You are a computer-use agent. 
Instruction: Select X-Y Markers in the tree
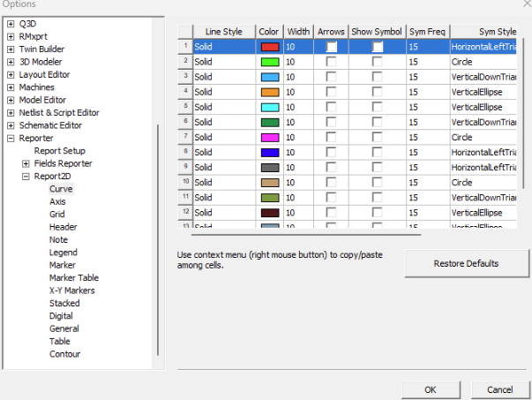(x=71, y=291)
